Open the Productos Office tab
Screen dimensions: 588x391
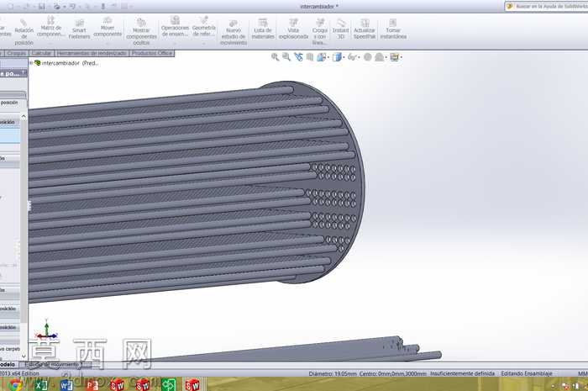152,53
